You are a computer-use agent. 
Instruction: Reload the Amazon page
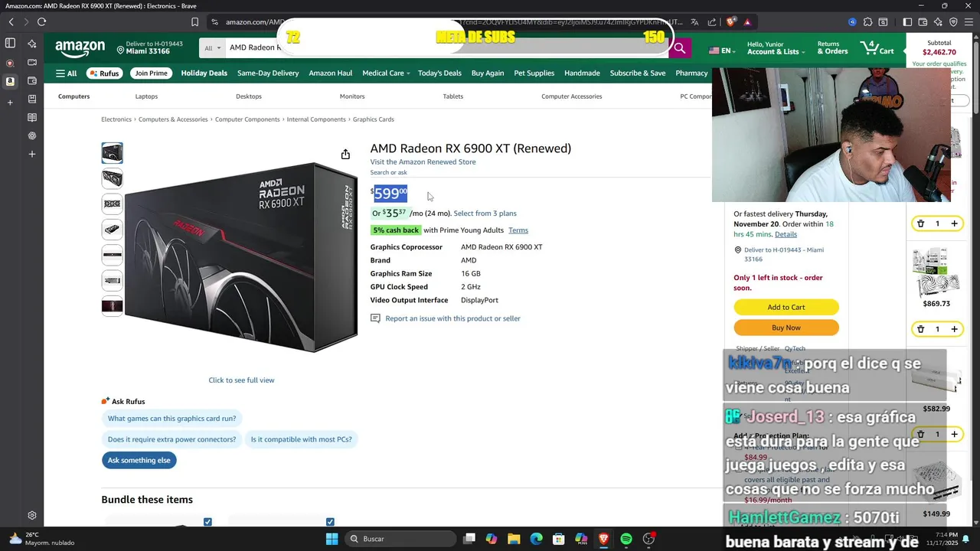pos(41,22)
